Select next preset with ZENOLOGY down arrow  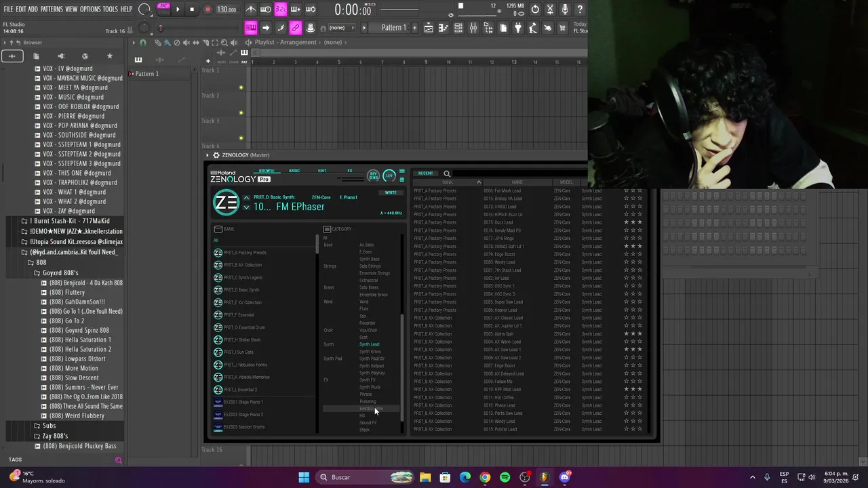[x=246, y=207]
